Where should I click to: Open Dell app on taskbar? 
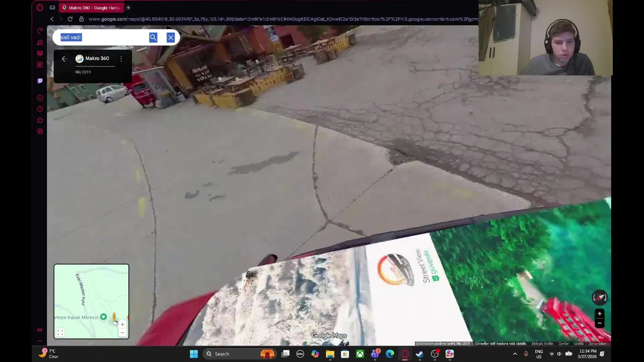300,354
